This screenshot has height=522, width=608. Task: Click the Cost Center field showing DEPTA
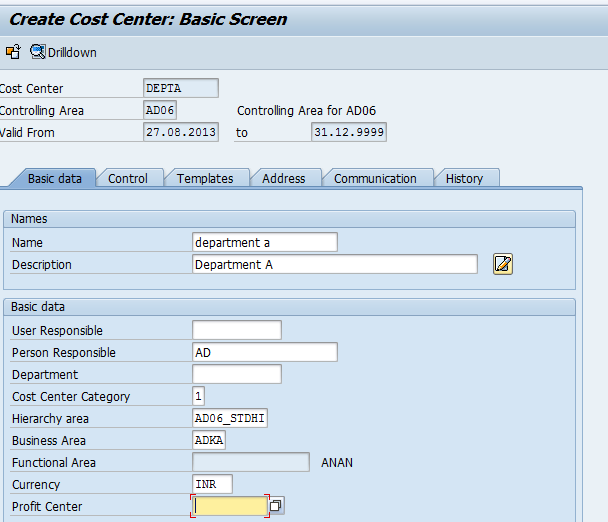tap(181, 88)
